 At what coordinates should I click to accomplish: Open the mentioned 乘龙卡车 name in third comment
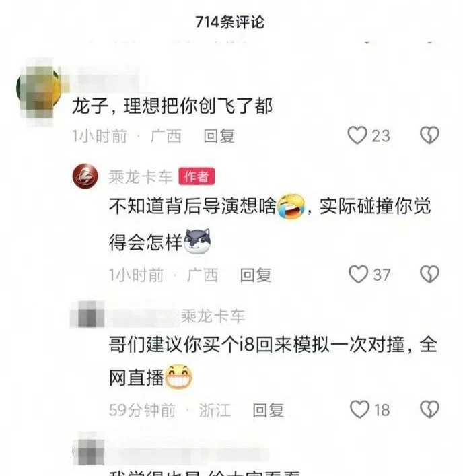point(213,316)
